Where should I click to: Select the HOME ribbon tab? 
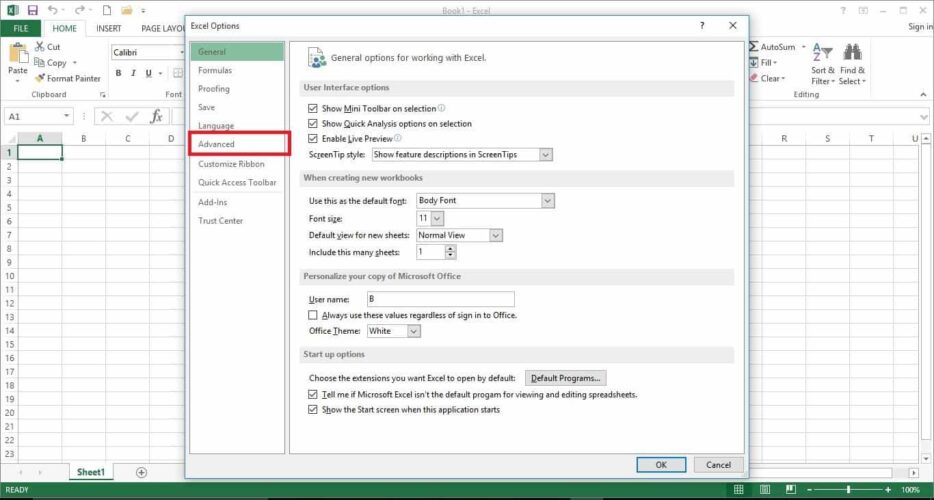64,28
